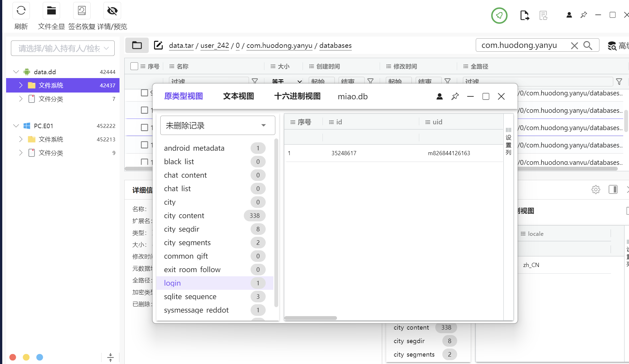Toggle the select-all checkbox in file list header

coord(134,66)
